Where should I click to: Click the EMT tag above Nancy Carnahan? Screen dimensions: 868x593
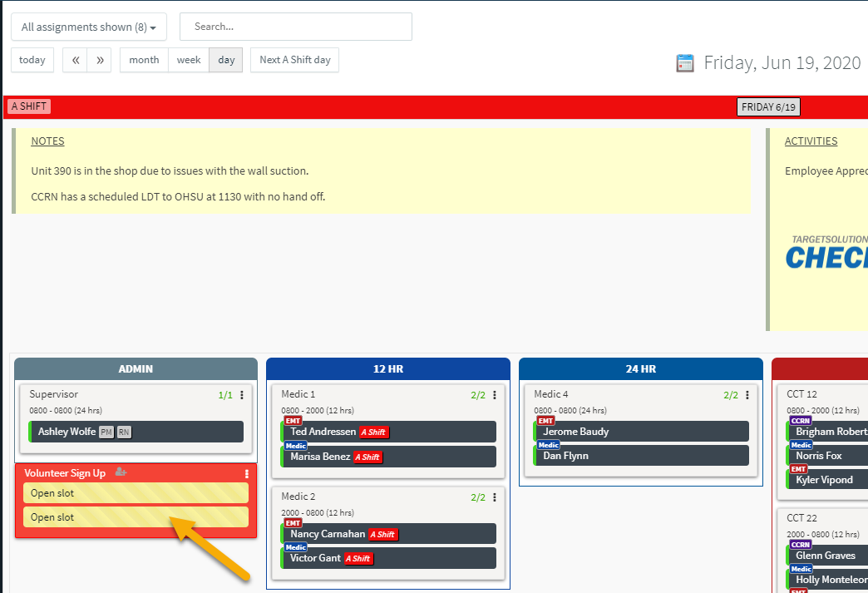(293, 522)
